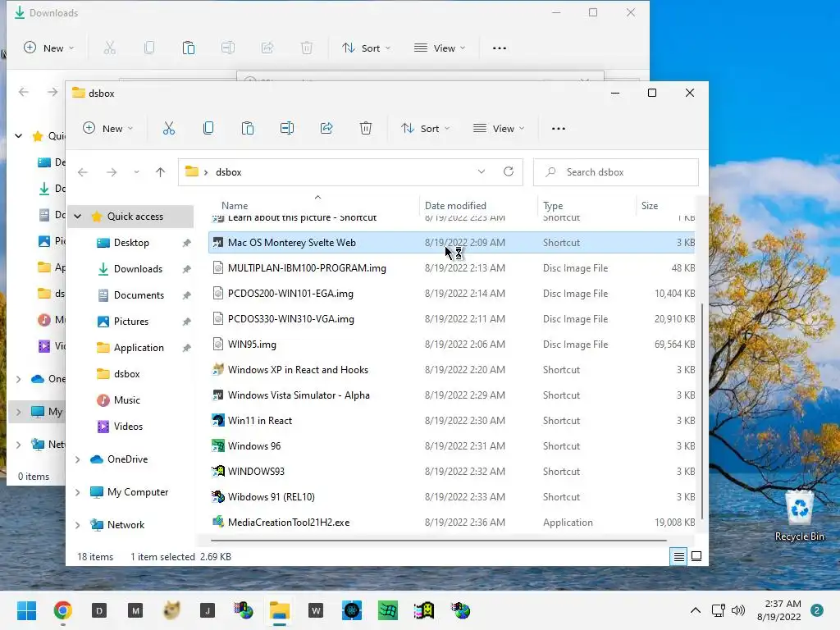Select Pictures in dsbox Quick access
The height and width of the screenshot is (630, 840).
(x=130, y=322)
